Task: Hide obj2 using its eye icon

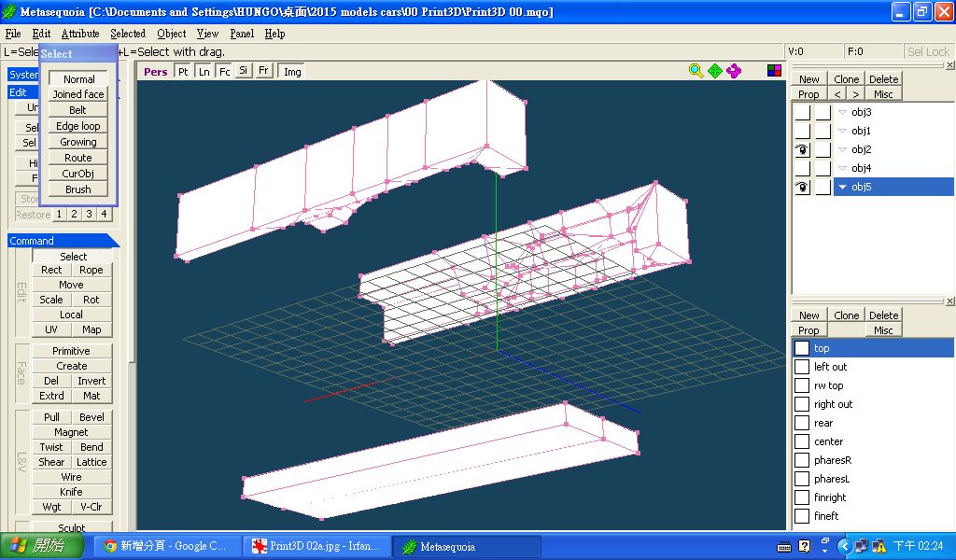Action: click(x=802, y=150)
